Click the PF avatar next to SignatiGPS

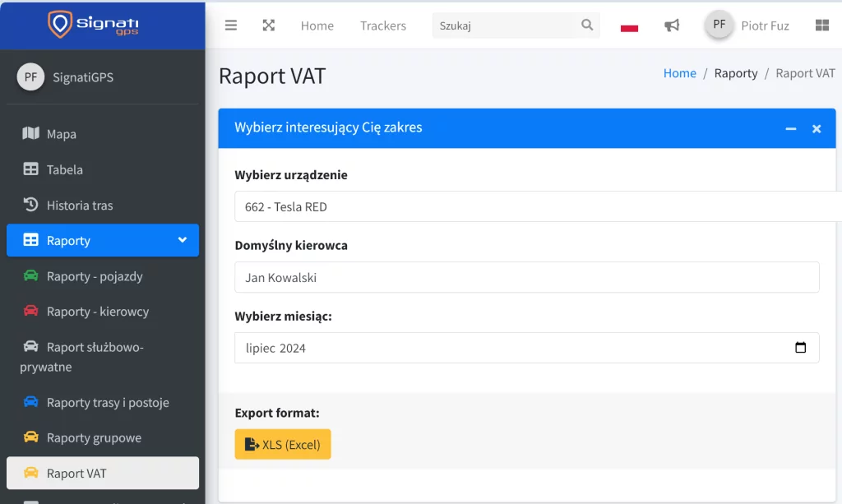pos(30,76)
